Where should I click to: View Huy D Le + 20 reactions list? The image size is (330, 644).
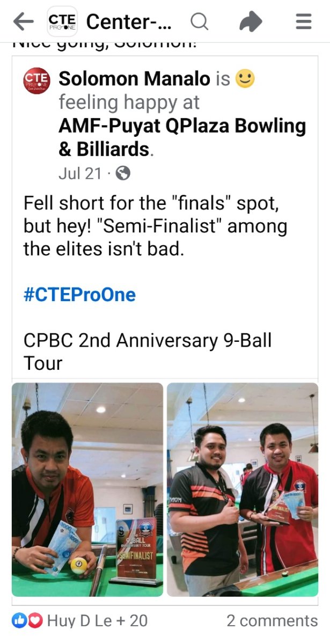click(x=97, y=621)
